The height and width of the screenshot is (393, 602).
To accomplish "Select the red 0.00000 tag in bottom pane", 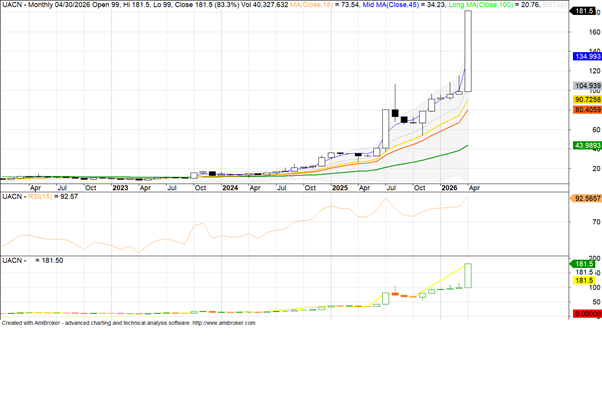I will (x=587, y=314).
